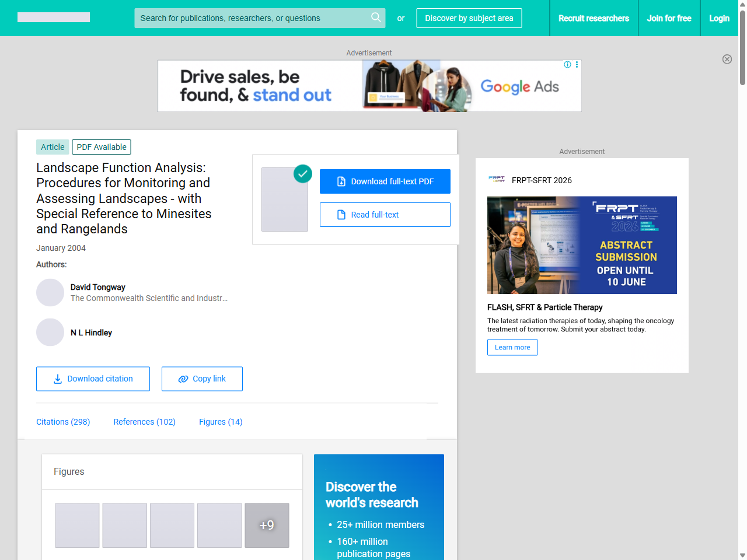Click the FRPT abstract submission ad image
Viewport: 747px width, 560px height.
582,245
